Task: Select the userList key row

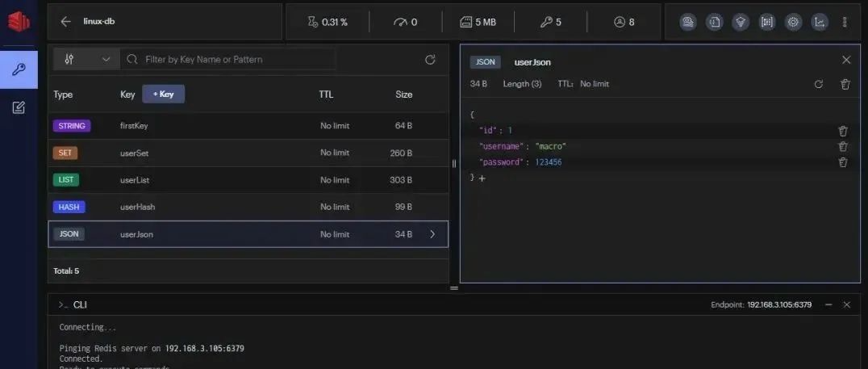Action: pyautogui.click(x=248, y=180)
